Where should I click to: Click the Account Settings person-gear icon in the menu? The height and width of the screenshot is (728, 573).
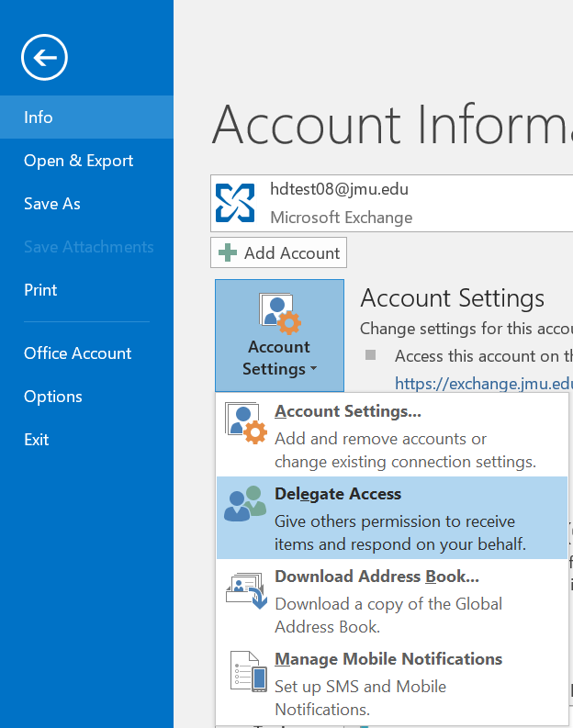[x=246, y=423]
